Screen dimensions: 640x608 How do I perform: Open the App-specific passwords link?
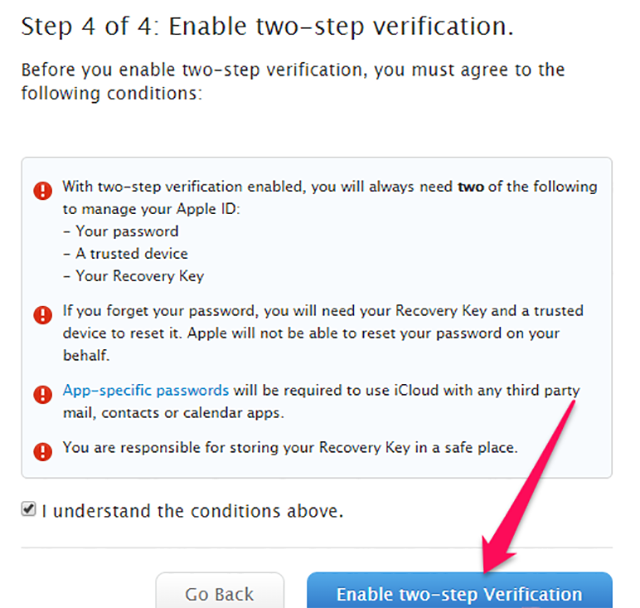146,391
